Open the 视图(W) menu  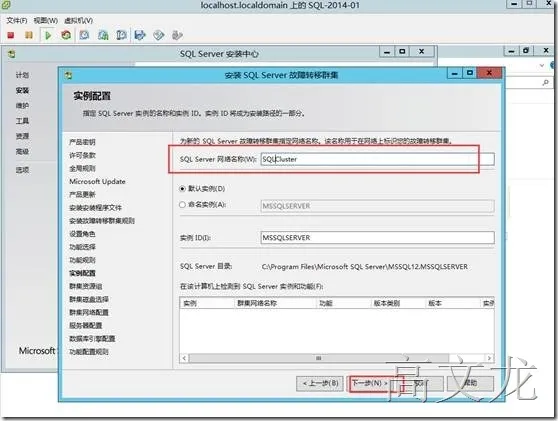(46, 21)
